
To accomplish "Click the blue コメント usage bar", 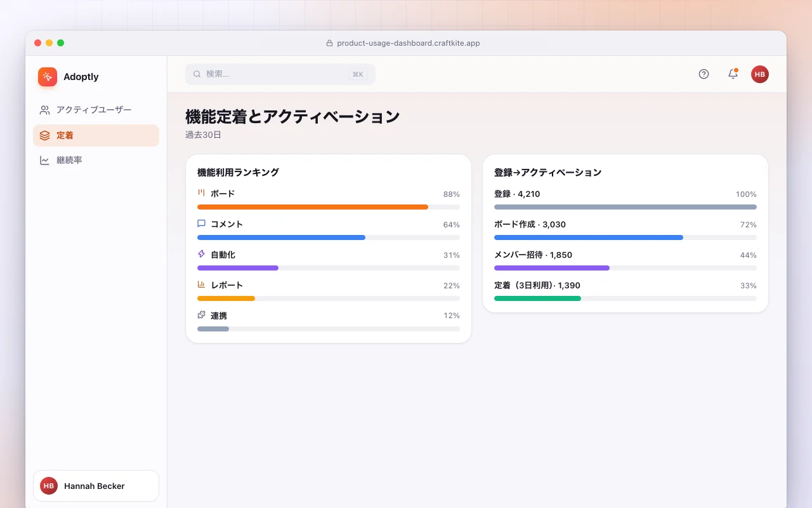I will coord(281,237).
